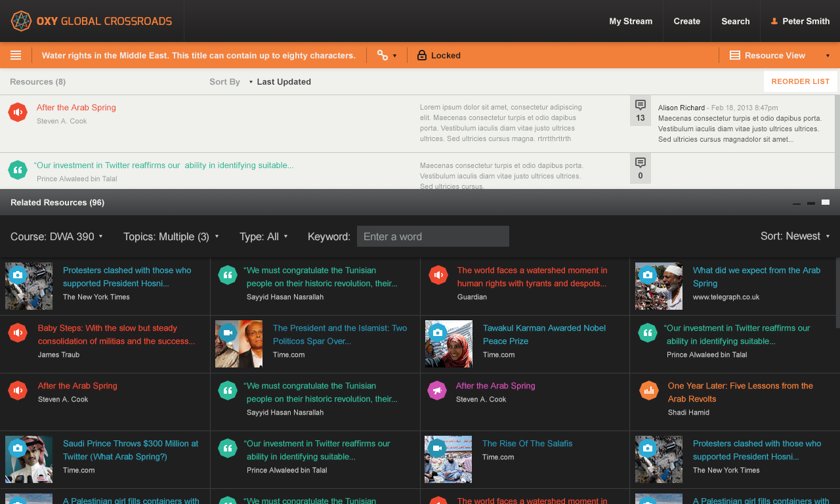Open the Last Updated sort dropdown
The image size is (840, 504).
pyautogui.click(x=280, y=82)
